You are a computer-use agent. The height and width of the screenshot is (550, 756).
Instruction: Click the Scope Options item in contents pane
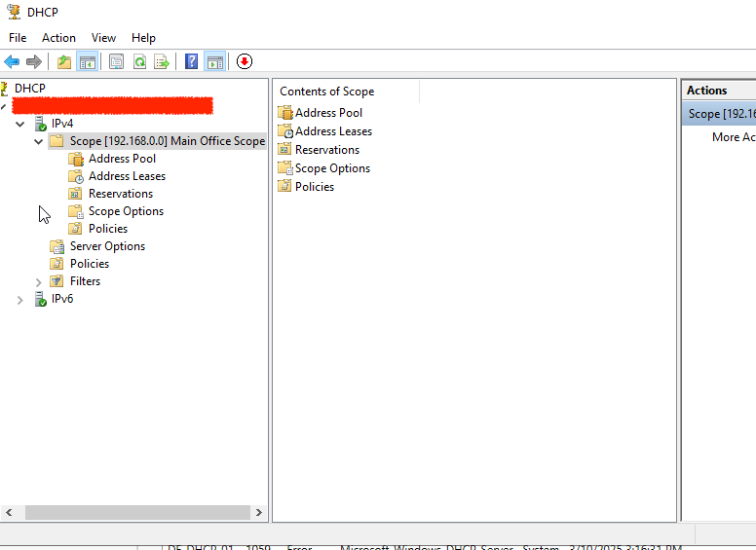(332, 168)
